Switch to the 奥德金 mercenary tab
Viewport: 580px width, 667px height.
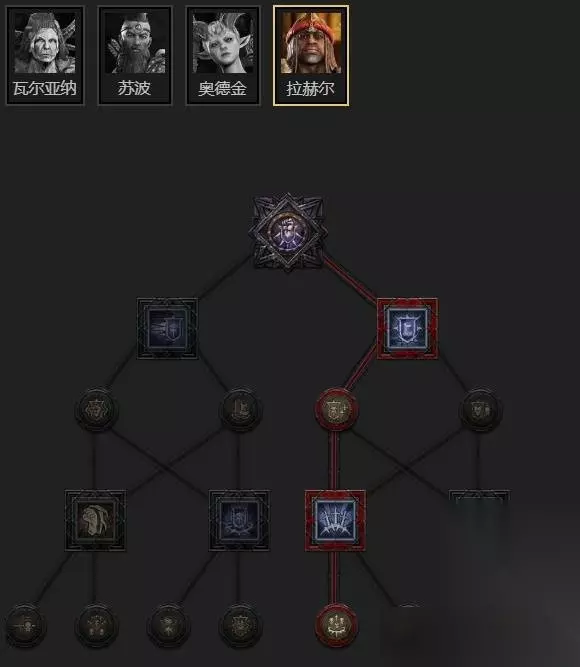223,55
